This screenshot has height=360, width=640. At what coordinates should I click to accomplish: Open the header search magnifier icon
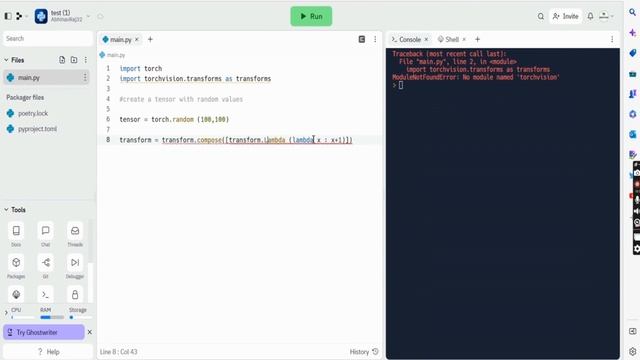pos(540,16)
